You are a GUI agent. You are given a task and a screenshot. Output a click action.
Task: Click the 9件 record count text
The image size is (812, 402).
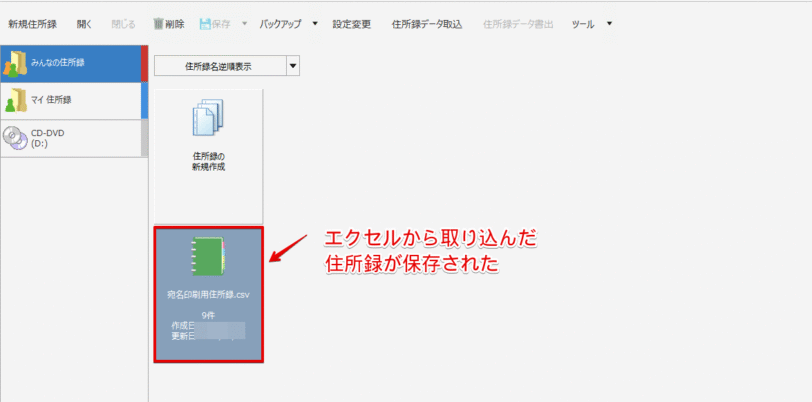[x=208, y=315]
